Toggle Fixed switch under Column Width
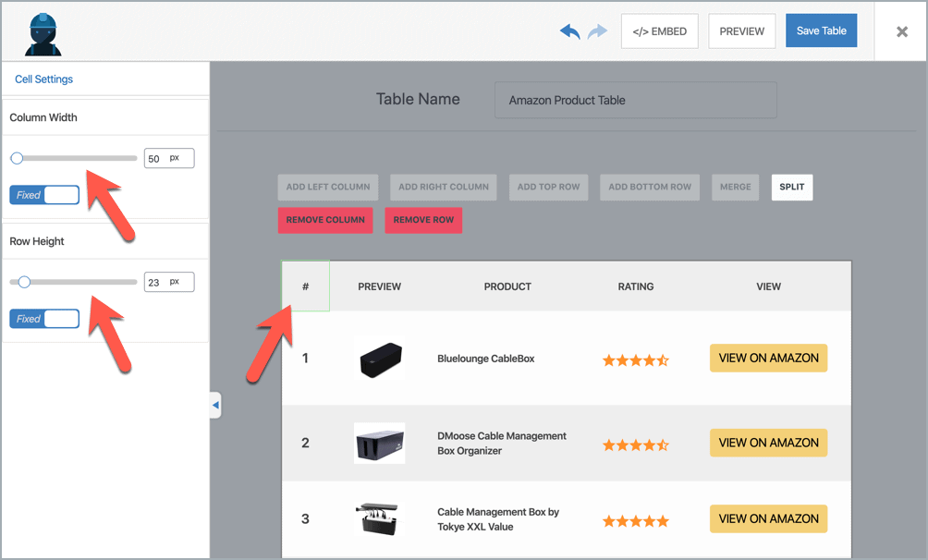This screenshot has width=928, height=560. (44, 195)
